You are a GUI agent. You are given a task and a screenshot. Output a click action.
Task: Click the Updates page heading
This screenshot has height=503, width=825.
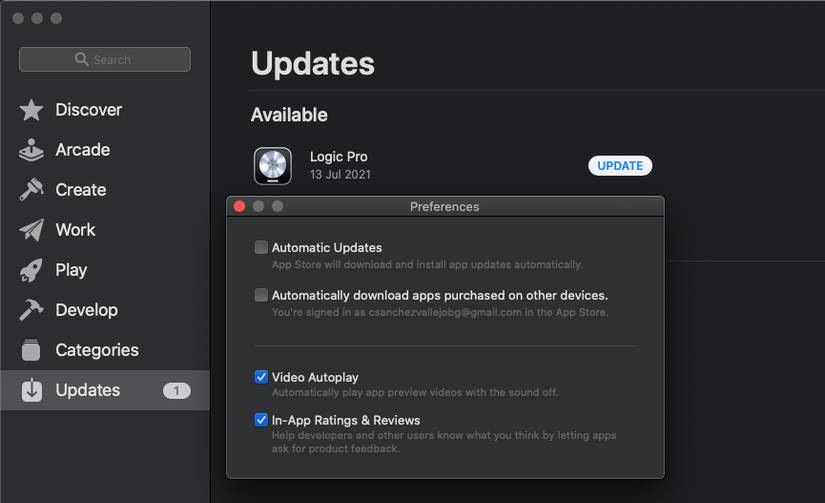tap(313, 64)
